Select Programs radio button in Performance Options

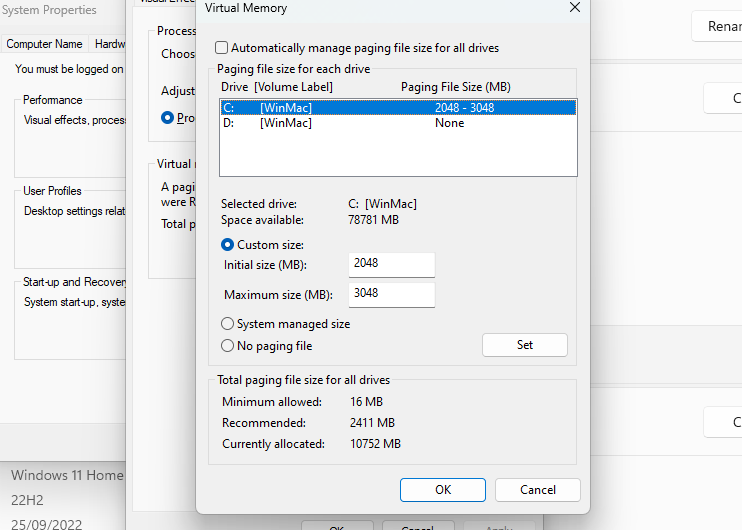168,117
